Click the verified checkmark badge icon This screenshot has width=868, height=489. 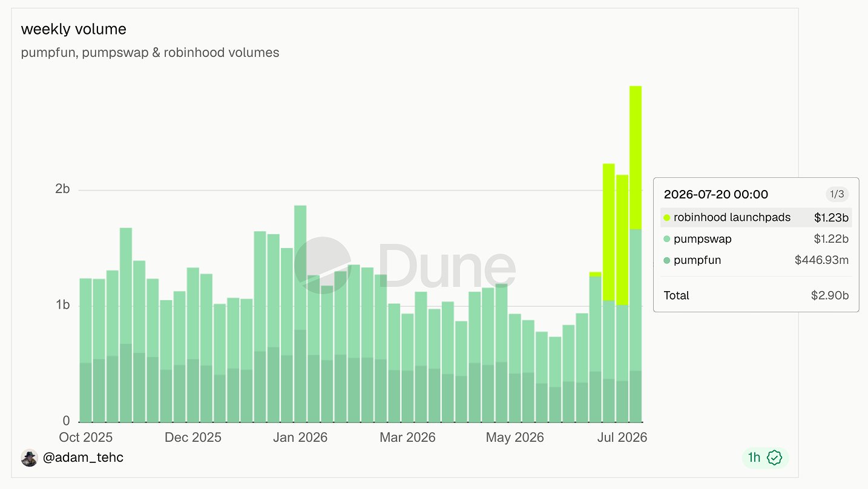tap(774, 458)
